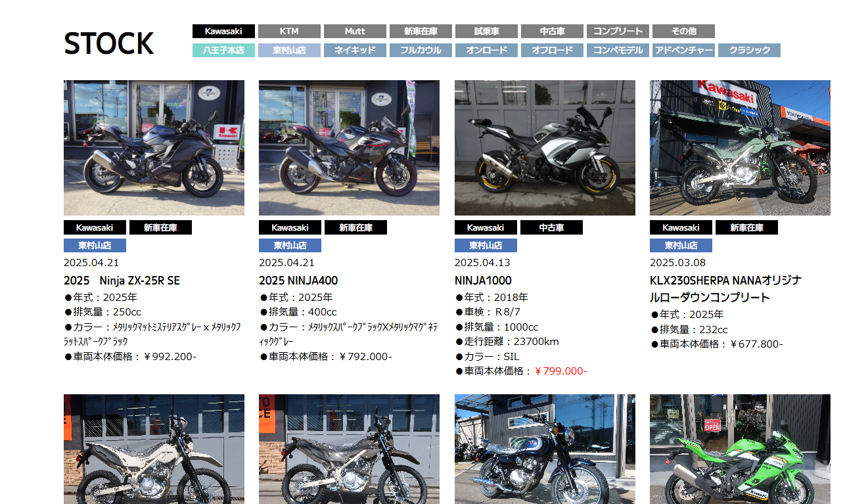The height and width of the screenshot is (504, 845).
Task: Open the Ninja ZX-25R SE photo
Action: coord(154,148)
